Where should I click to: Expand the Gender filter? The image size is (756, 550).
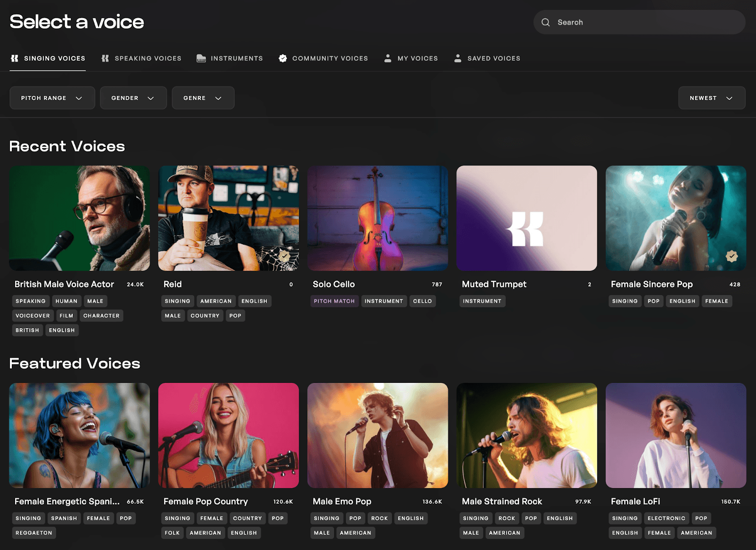click(x=133, y=98)
